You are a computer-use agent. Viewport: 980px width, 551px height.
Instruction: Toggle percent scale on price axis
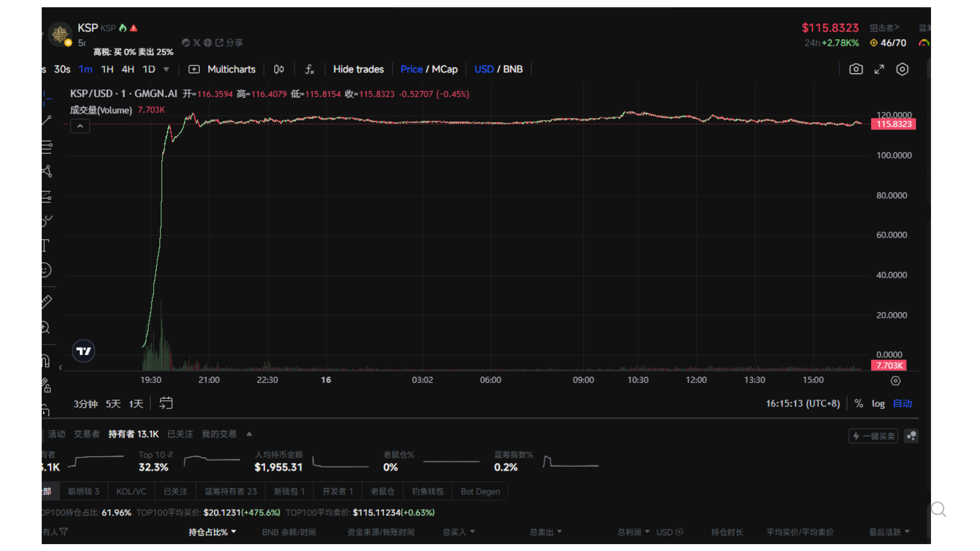coord(859,404)
